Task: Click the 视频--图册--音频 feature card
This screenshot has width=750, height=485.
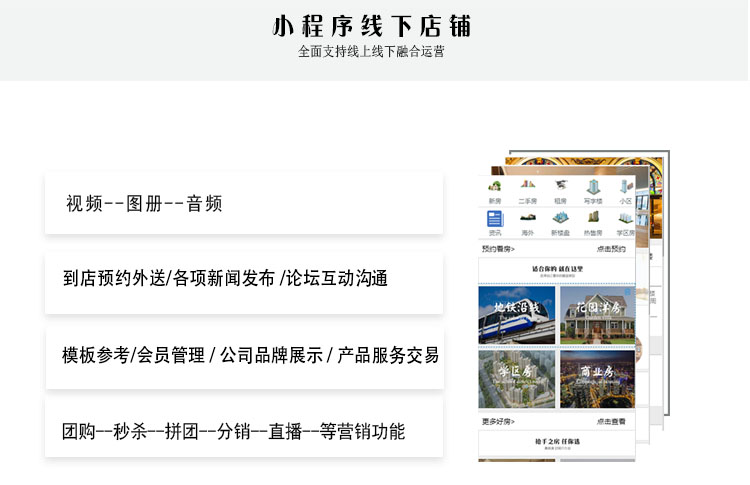Action: pyautogui.click(x=244, y=203)
